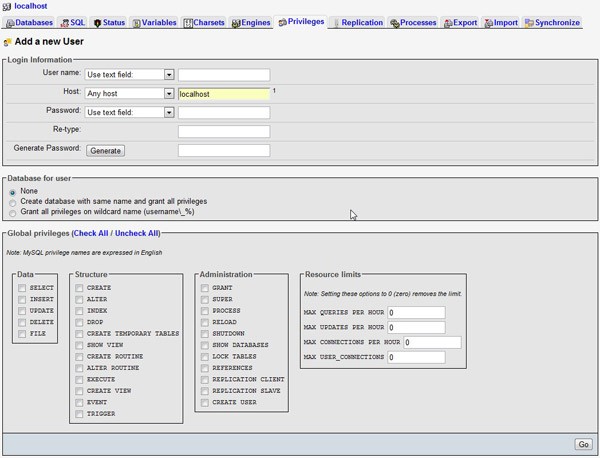Open the Host dropdown showing Any host
This screenshot has height=458, width=600.
pyautogui.click(x=130, y=93)
